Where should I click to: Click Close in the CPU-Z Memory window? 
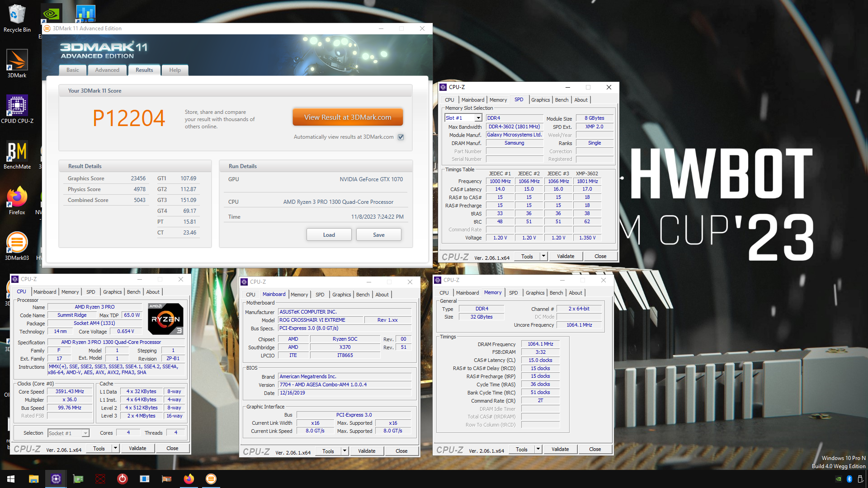pos(595,449)
